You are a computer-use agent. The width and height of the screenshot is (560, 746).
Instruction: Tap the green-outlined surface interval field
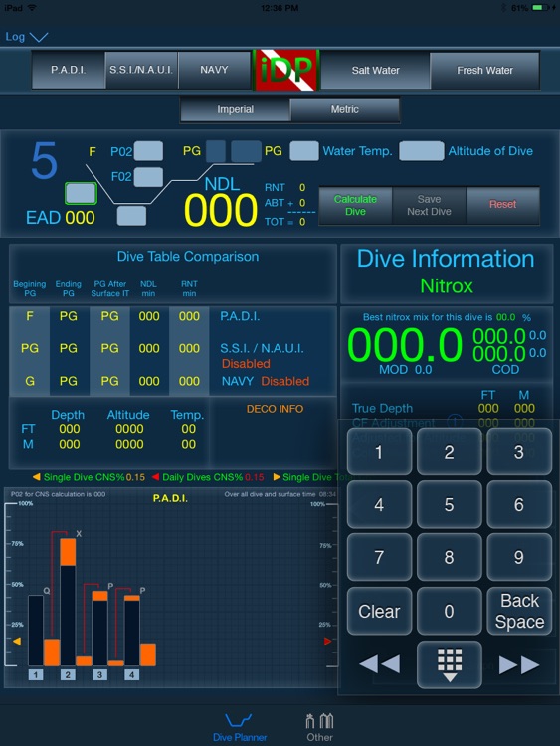81,194
